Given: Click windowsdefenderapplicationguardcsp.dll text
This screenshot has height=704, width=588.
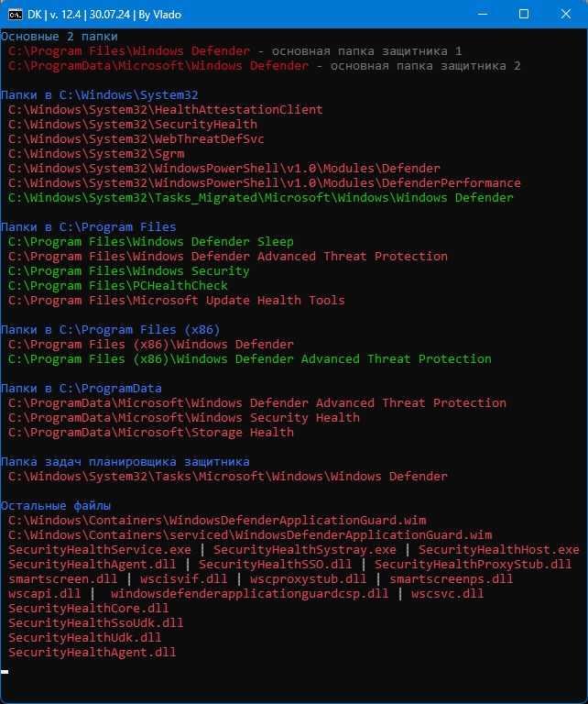Looking at the screenshot, I should (x=249, y=594).
